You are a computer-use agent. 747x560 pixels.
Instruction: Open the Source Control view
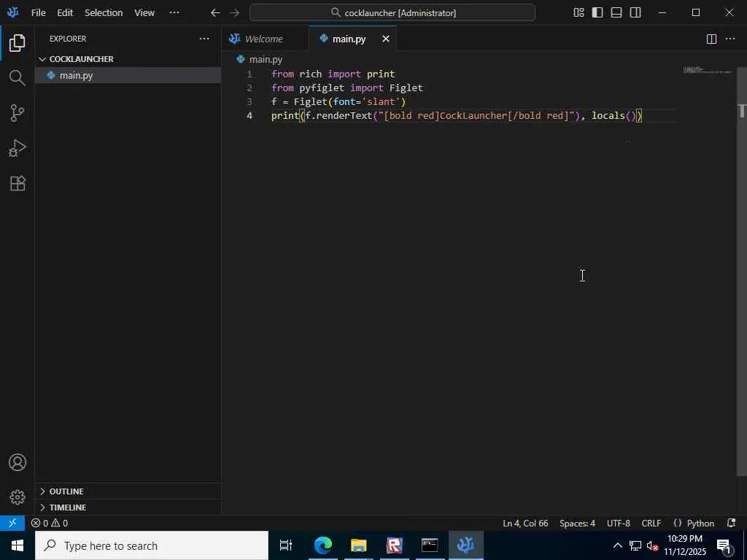[18, 113]
